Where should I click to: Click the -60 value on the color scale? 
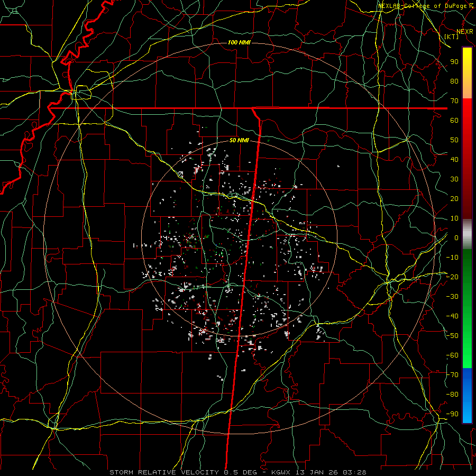(452, 355)
